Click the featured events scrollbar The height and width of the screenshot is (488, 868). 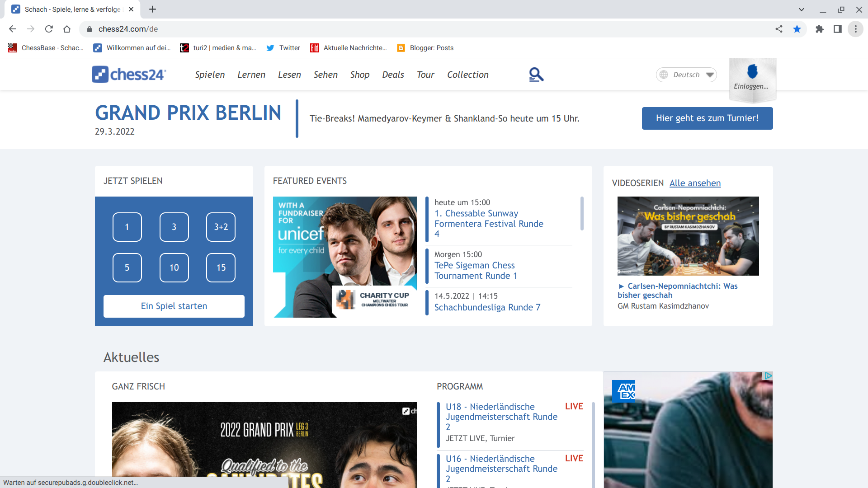tap(582, 213)
